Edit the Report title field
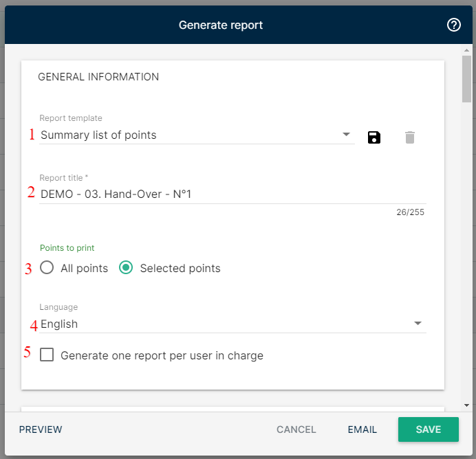This screenshot has width=476, height=459. [232, 194]
